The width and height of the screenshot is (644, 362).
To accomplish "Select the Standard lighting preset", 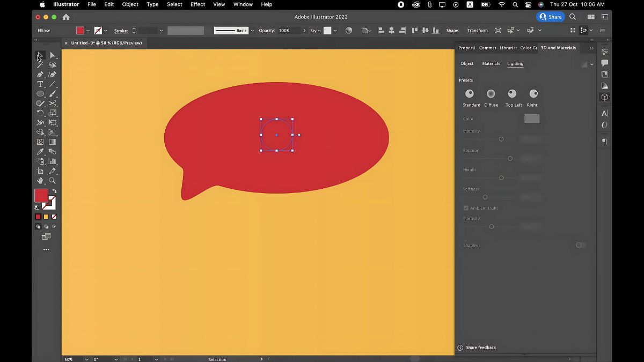I will pos(470,93).
